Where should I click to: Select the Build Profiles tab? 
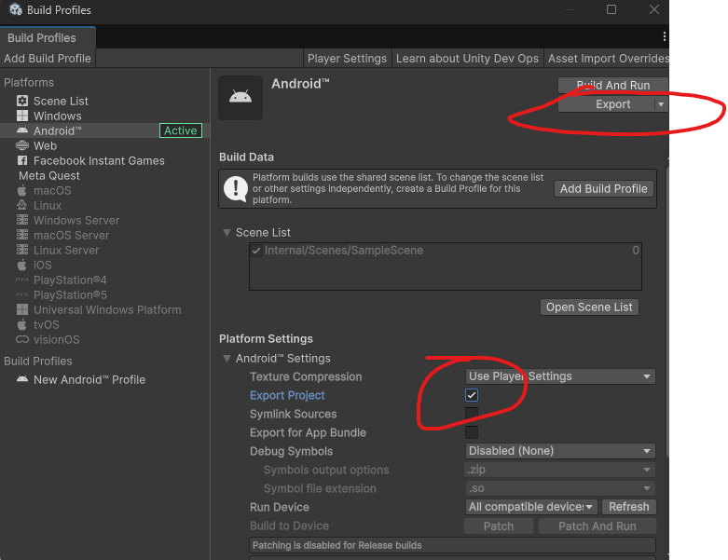click(48, 37)
